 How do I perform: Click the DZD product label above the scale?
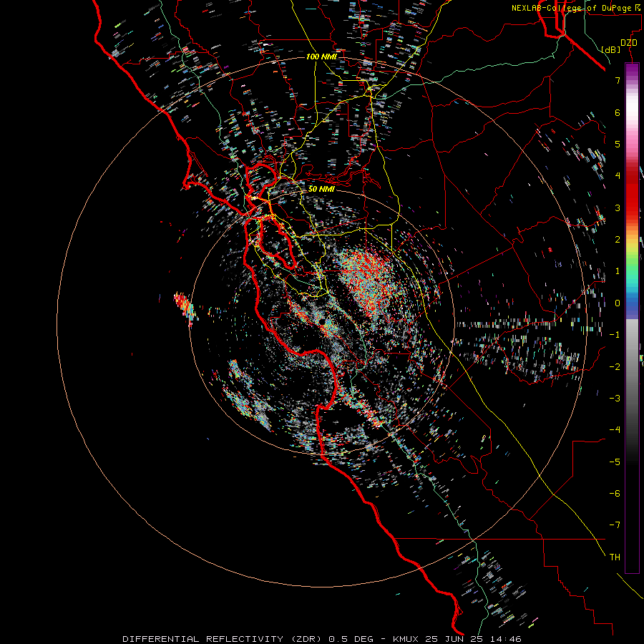pos(628,43)
